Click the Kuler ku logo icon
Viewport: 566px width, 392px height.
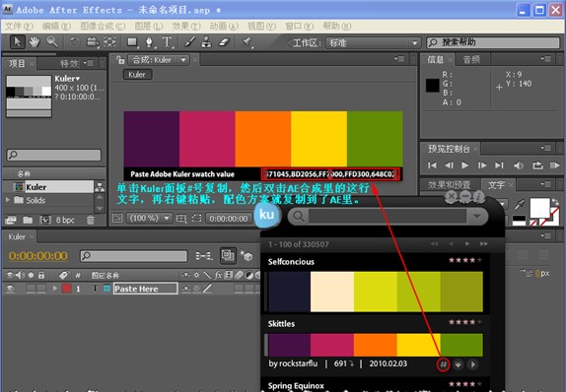coord(267,215)
